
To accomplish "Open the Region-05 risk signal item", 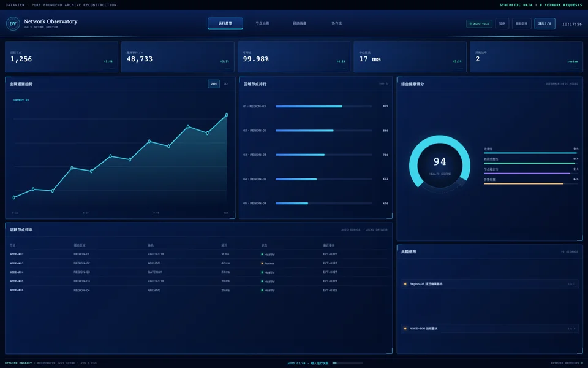I will 490,284.
